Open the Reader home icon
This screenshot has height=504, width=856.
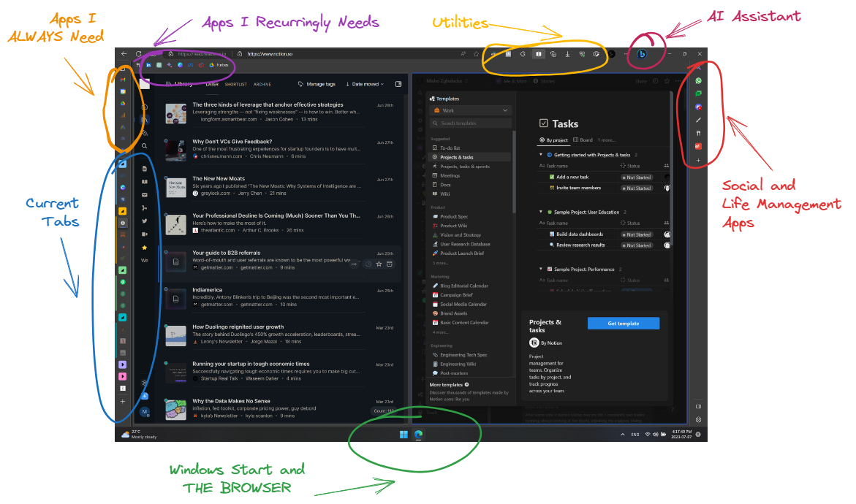pyautogui.click(x=144, y=107)
